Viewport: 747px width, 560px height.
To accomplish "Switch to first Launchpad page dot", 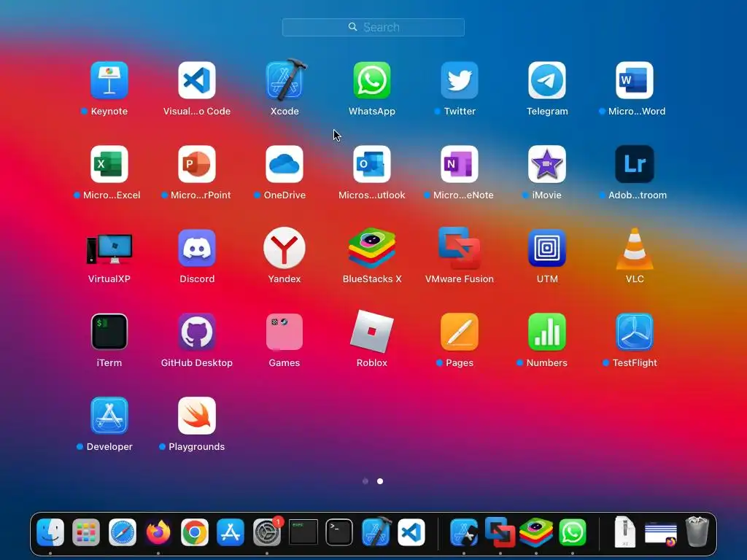I will click(365, 481).
